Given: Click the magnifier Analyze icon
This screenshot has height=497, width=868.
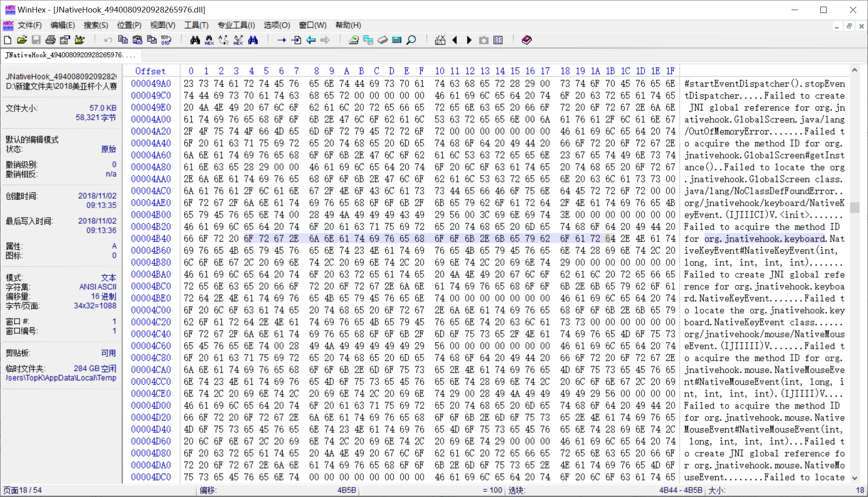Looking at the screenshot, I should (412, 40).
